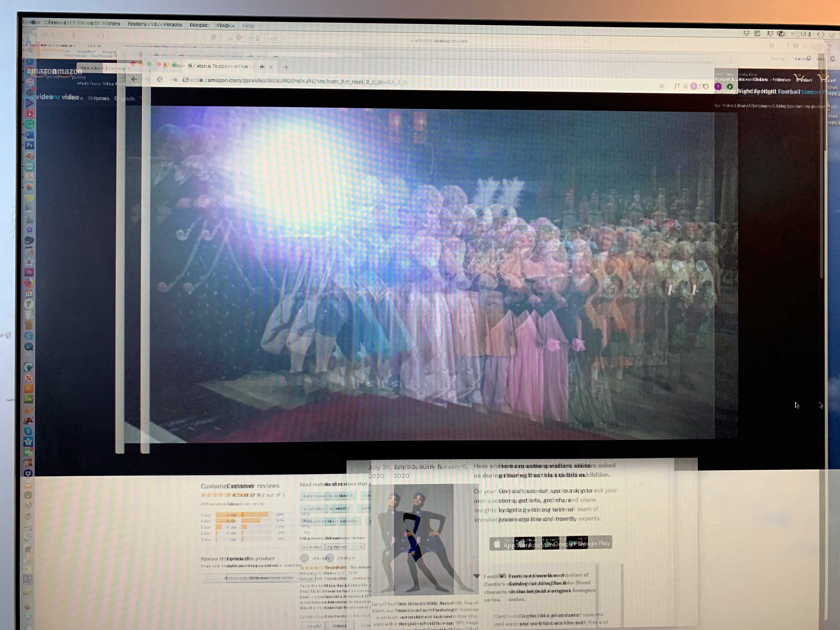Open Photoshop from the dock
Viewport: 840px width, 630px height.
[x=29, y=145]
